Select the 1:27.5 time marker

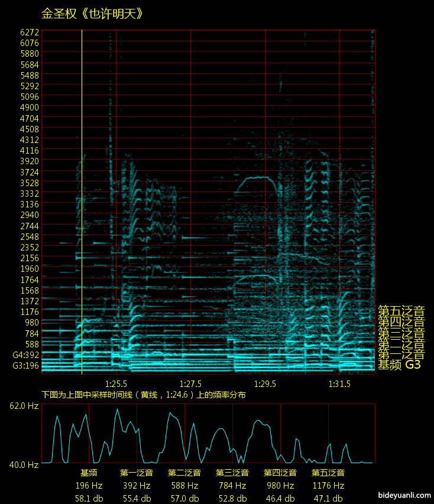coord(190,384)
